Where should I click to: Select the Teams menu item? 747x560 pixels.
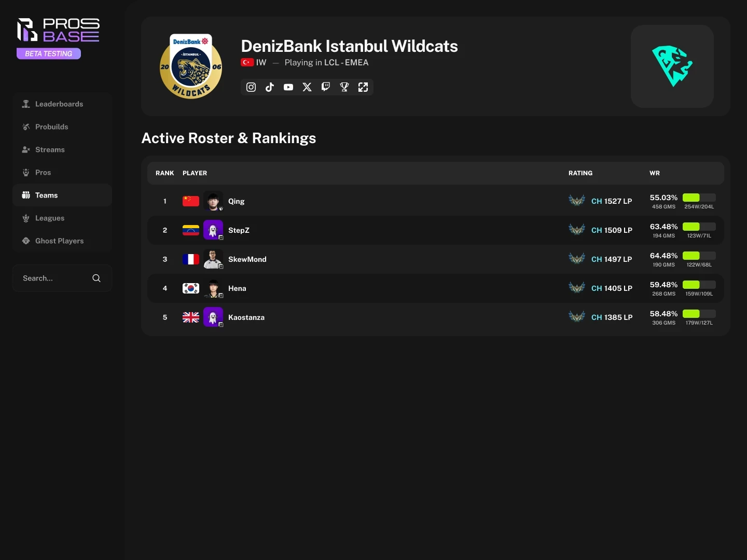pyautogui.click(x=62, y=195)
